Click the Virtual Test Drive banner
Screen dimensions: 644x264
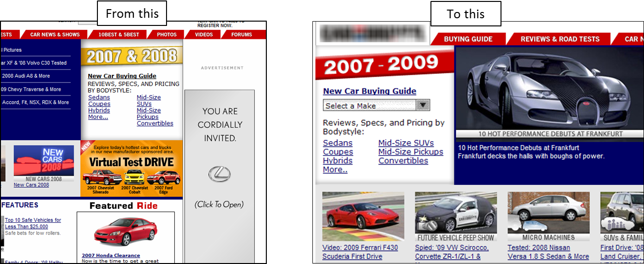[131, 168]
